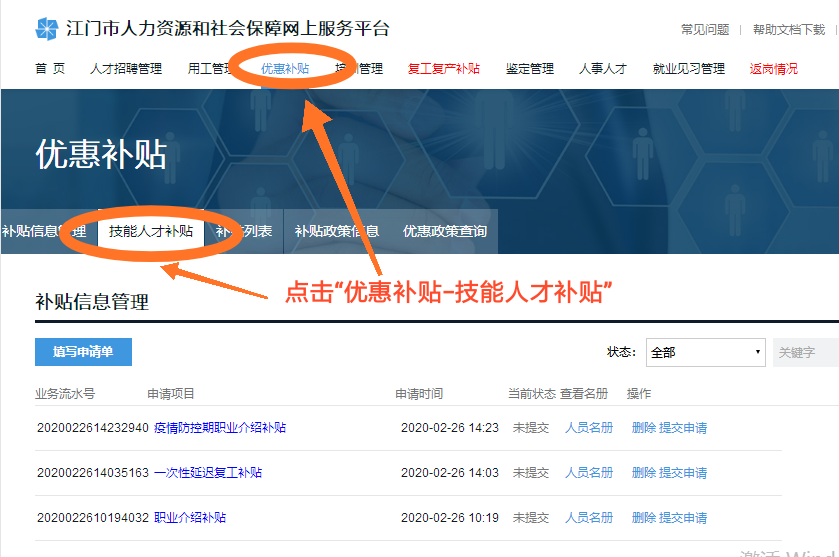This screenshot has width=839, height=557.
Task: Click 删除 in 一次性延迟复工补贴 row
Action: [x=644, y=472]
